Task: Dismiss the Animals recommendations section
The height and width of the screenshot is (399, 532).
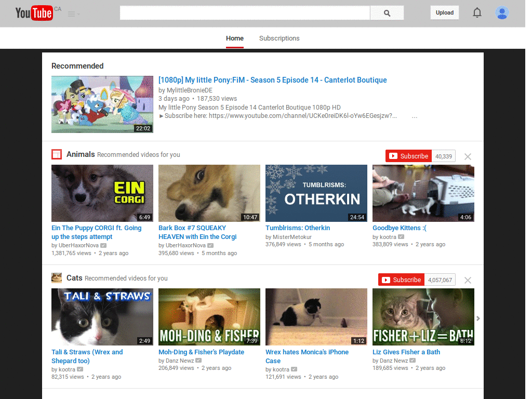Action: 468,156
